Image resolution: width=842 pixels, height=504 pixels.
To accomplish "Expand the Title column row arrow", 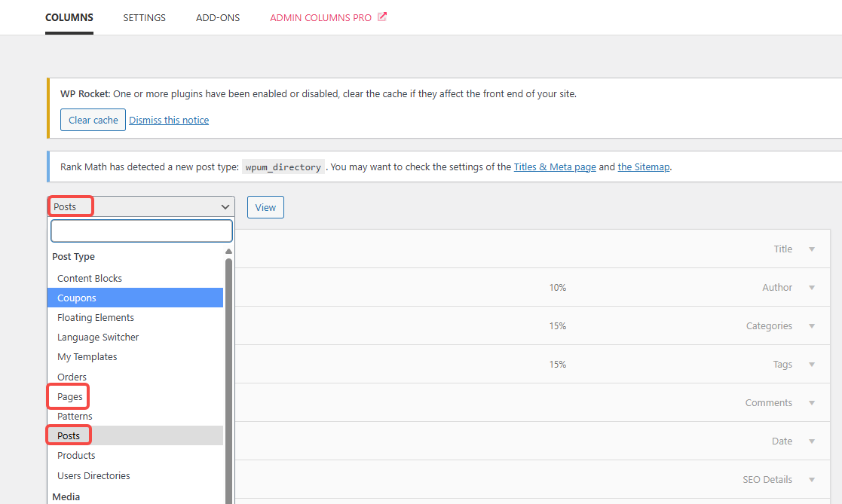I will pos(812,249).
